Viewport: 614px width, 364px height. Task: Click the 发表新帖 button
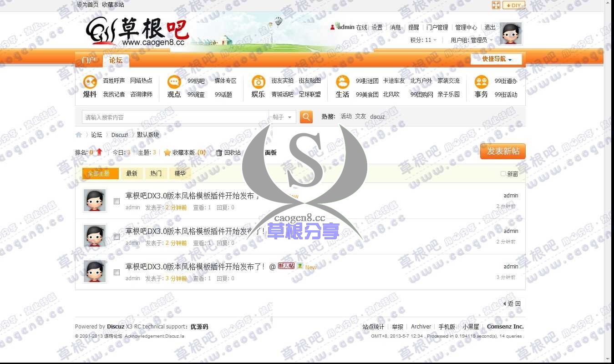(502, 152)
